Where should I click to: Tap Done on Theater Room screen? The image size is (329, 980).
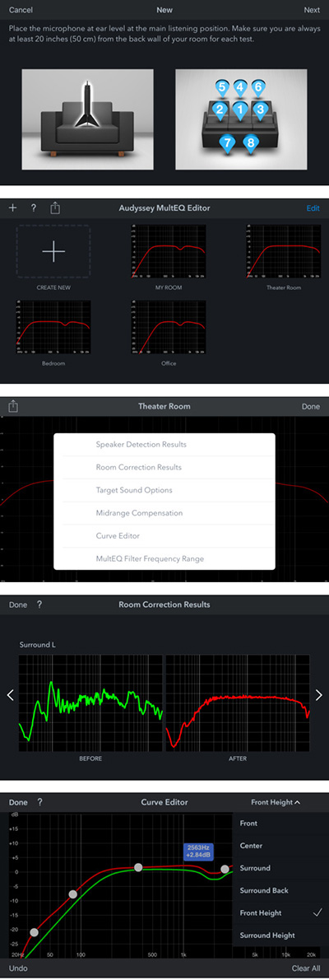(311, 406)
